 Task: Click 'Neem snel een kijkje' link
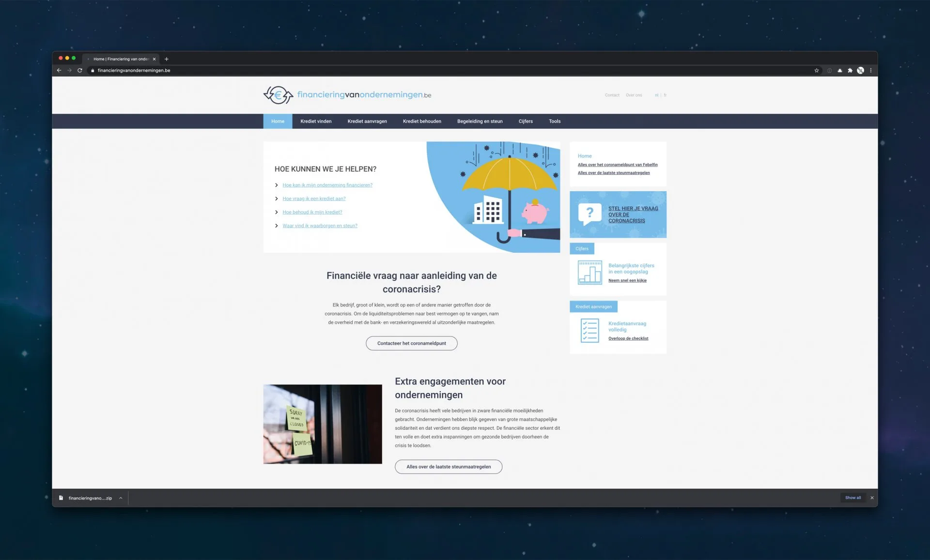[x=627, y=281]
